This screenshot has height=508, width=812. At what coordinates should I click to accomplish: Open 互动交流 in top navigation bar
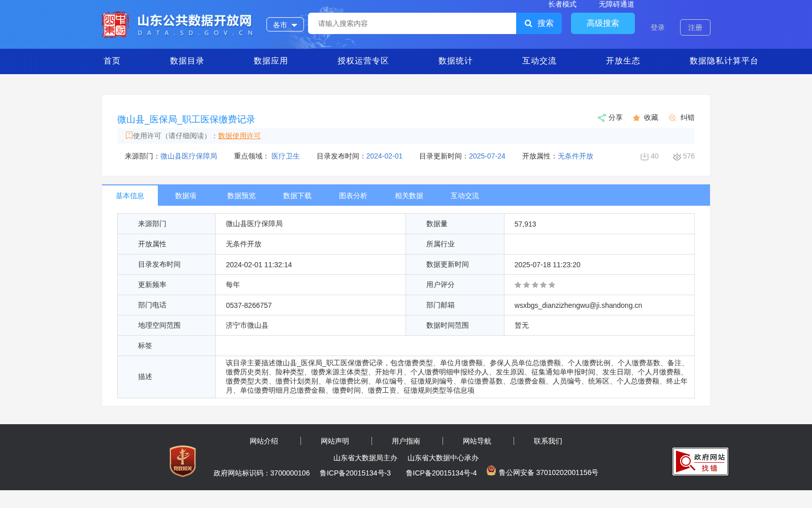(x=539, y=61)
